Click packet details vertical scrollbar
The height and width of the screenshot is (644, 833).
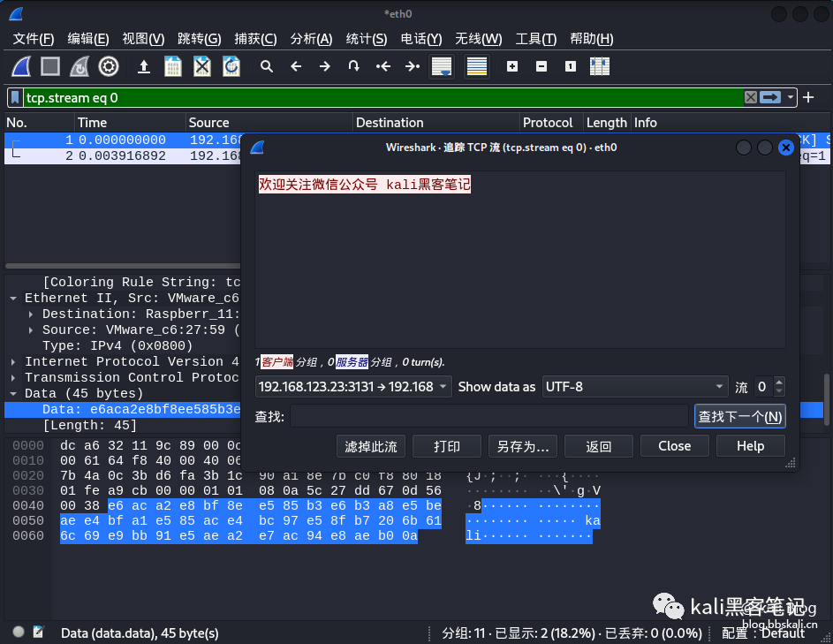tap(826, 399)
